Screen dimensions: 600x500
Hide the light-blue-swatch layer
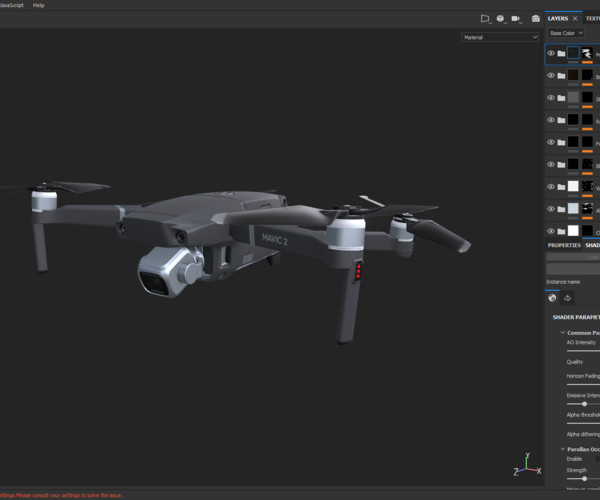point(551,209)
